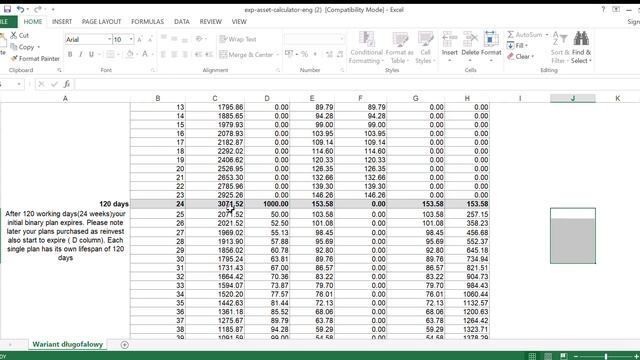This screenshot has height=360, width=640.
Task: Click AutoSum
Action: [525, 35]
